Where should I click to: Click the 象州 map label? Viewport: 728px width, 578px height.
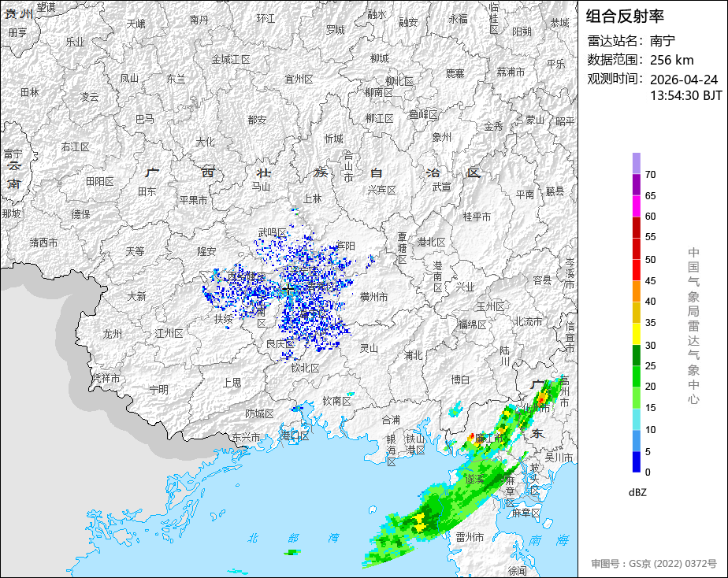coord(441,137)
